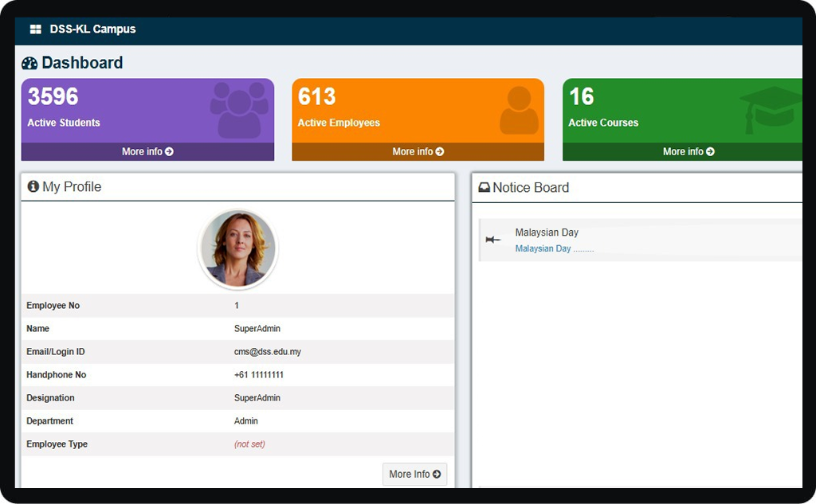This screenshot has height=504, width=816.
Task: Click the My Profile info icon
Action: [33, 186]
